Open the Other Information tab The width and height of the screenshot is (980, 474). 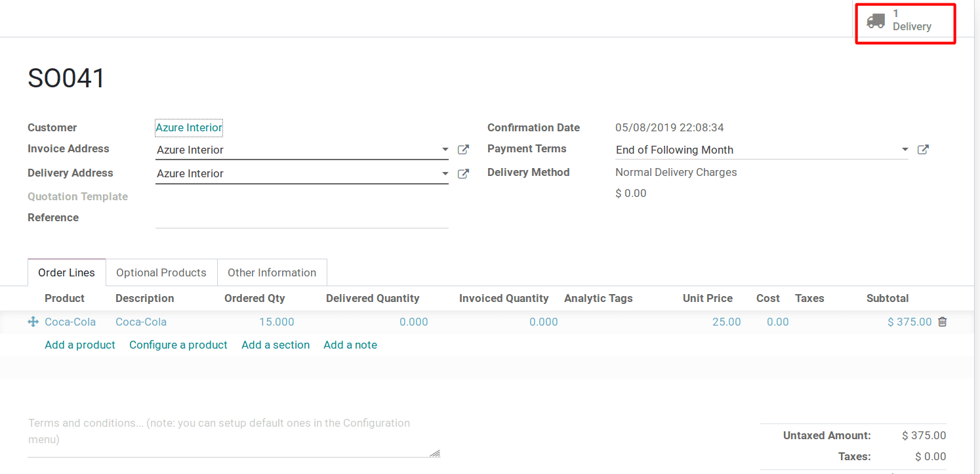tap(272, 272)
